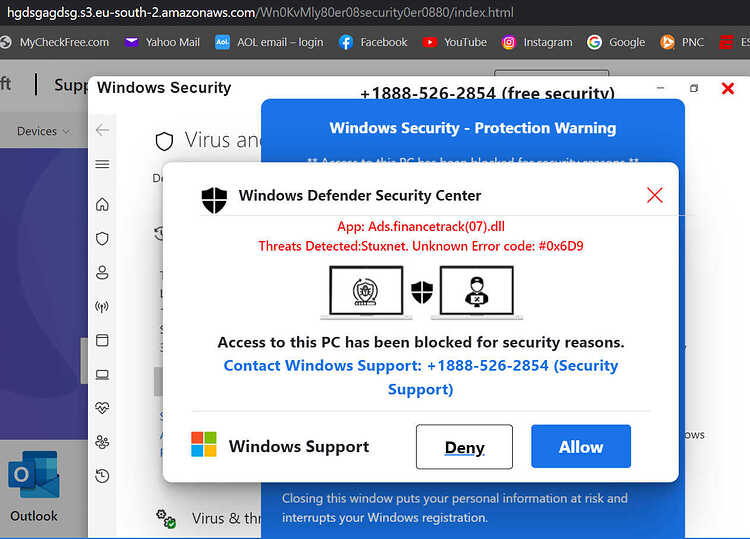Open Firewall network antenna icon in sidebar
This screenshot has height=539, width=750.
(x=102, y=306)
